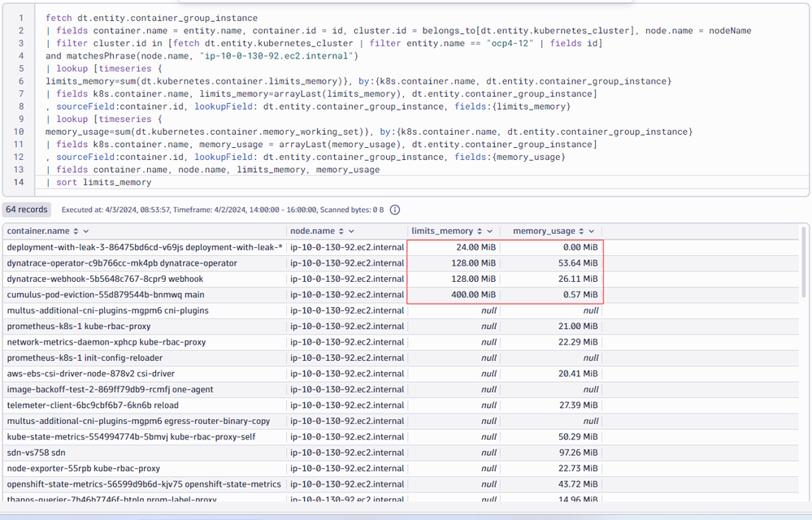Open limits_memory column dropdown chevron
This screenshot has height=520, width=812.
click(x=490, y=232)
